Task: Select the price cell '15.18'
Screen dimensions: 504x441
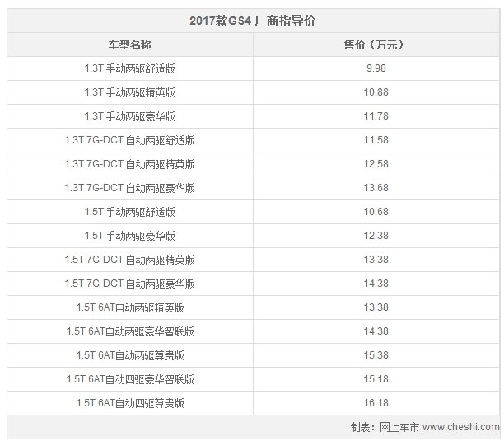Action: (x=376, y=379)
